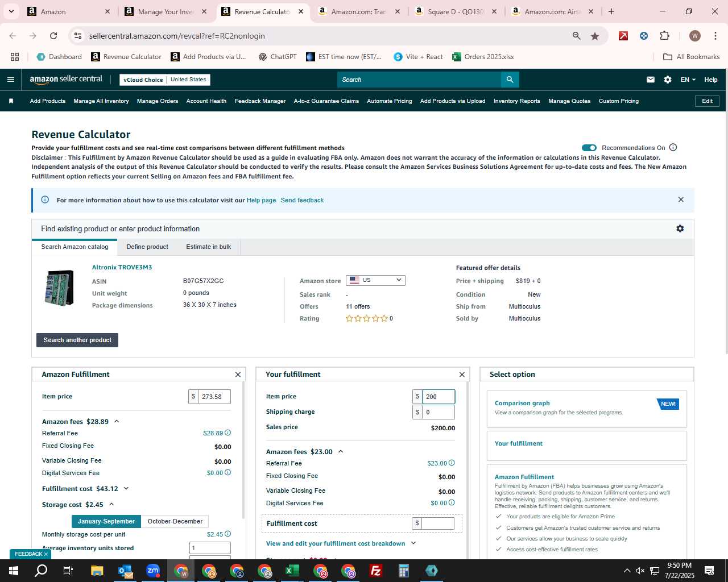This screenshot has width=728, height=582.
Task: Open the messages envelope icon
Action: 651,80
